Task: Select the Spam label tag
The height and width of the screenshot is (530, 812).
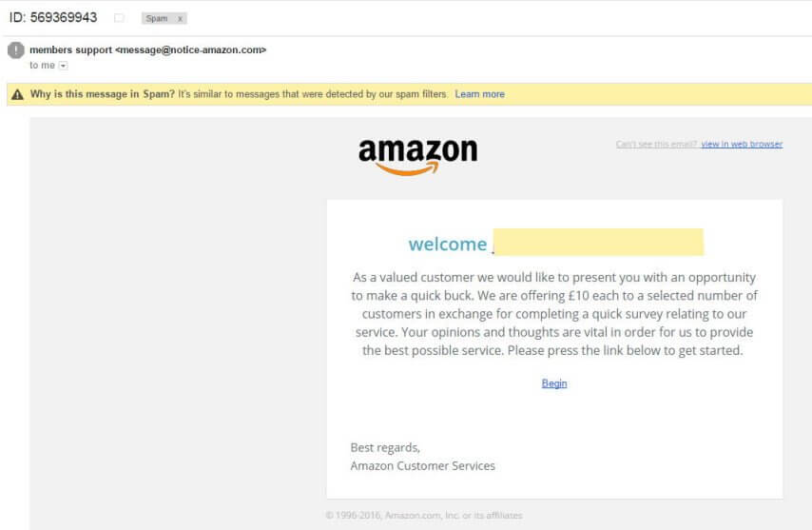Action: click(157, 18)
